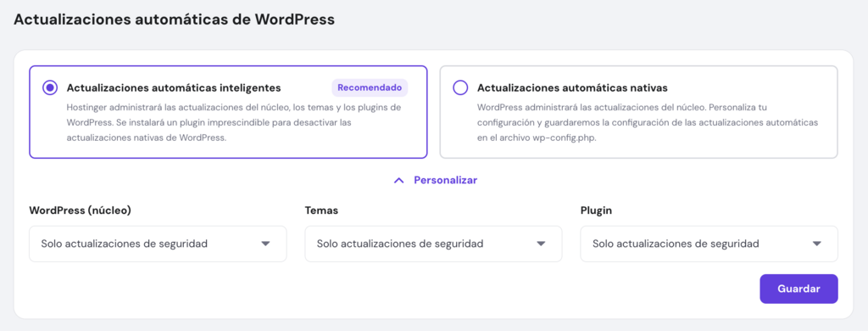
Task: Collapse the Personalizar section via chevron icon
Action: [x=398, y=181]
